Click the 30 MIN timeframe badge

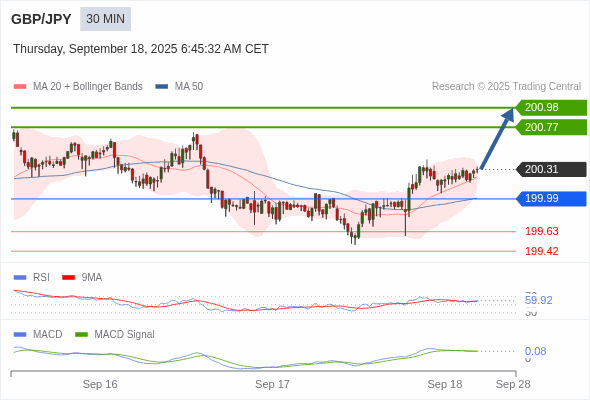[x=105, y=19]
